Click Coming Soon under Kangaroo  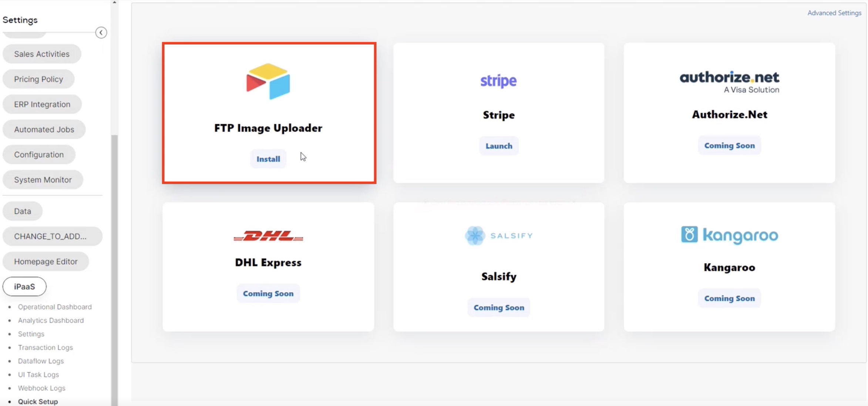click(729, 298)
